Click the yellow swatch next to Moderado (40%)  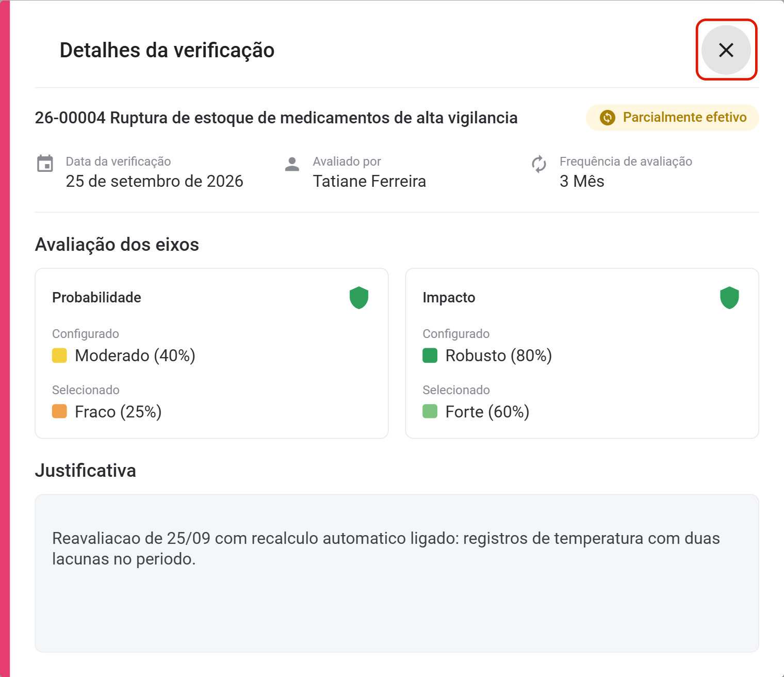coord(59,356)
